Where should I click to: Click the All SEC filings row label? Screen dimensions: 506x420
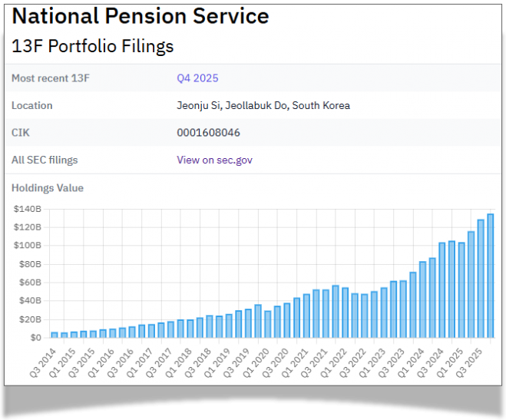click(x=45, y=160)
